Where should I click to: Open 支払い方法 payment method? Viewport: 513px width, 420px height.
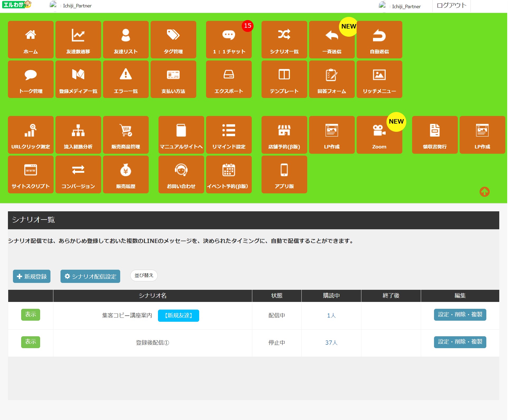pyautogui.click(x=173, y=79)
